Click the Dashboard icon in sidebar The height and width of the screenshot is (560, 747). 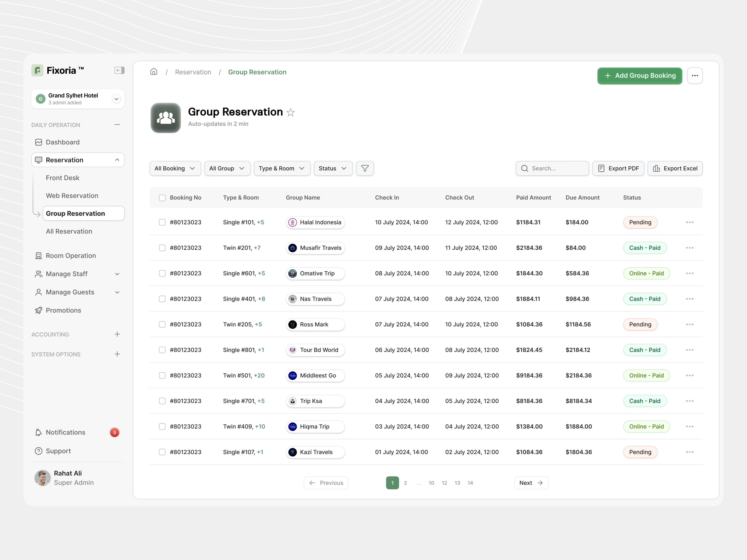tap(39, 142)
